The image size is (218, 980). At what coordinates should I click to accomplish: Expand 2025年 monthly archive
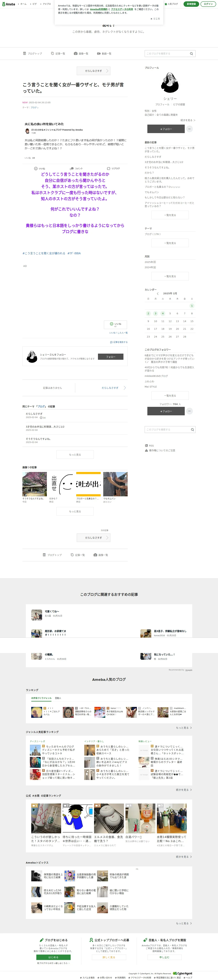[150, 262]
